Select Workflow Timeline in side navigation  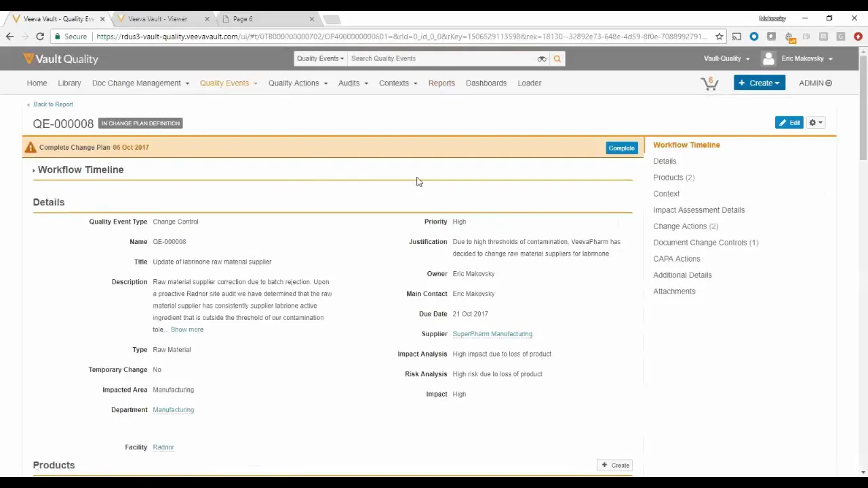pyautogui.click(x=686, y=145)
